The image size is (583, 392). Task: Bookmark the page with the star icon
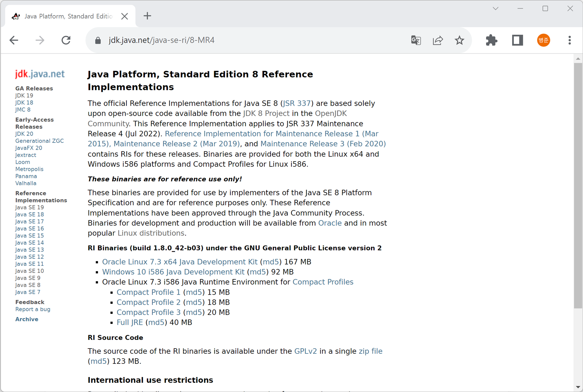[459, 40]
